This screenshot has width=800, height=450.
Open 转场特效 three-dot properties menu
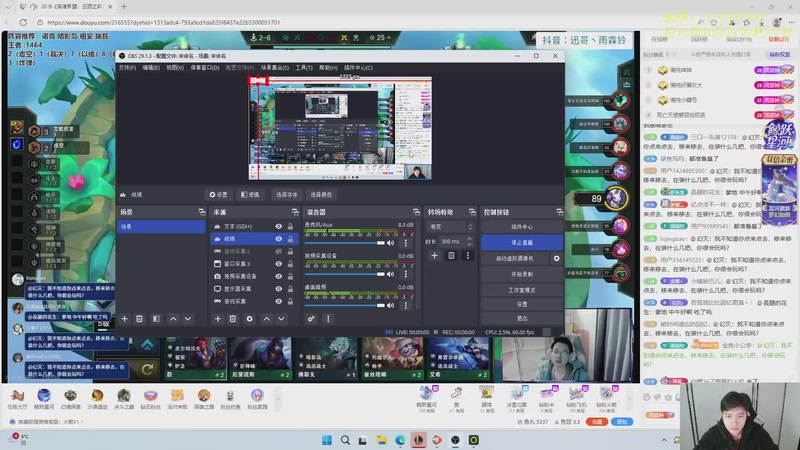point(468,256)
